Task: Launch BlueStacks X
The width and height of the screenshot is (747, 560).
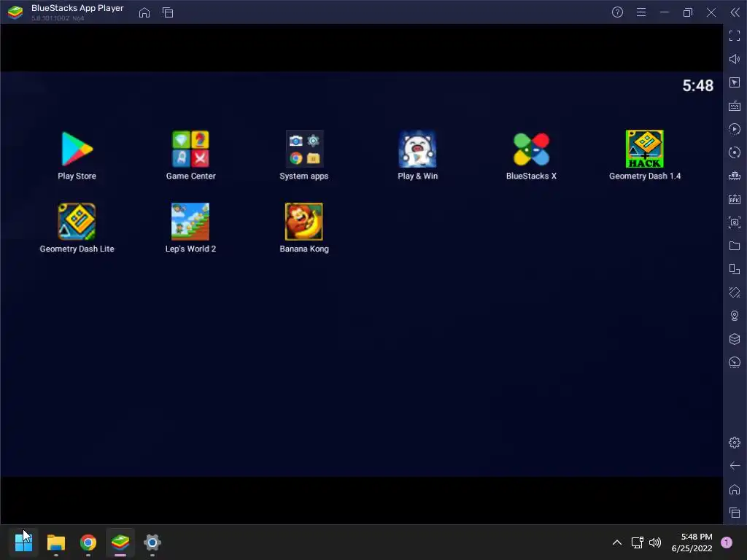Action: [531, 149]
